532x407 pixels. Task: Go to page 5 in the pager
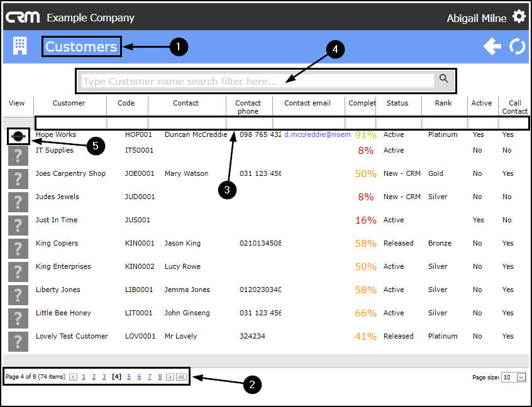[x=129, y=377]
